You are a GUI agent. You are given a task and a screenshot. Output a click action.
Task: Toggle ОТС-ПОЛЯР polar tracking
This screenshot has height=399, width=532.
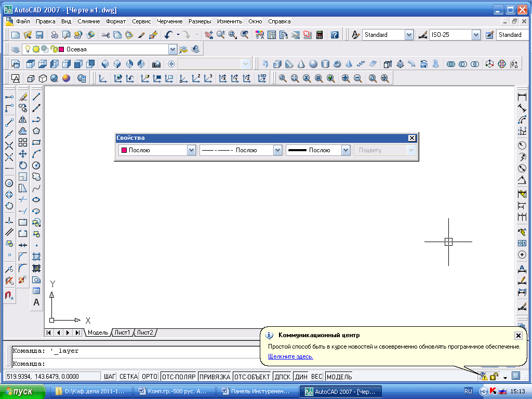tap(179, 376)
